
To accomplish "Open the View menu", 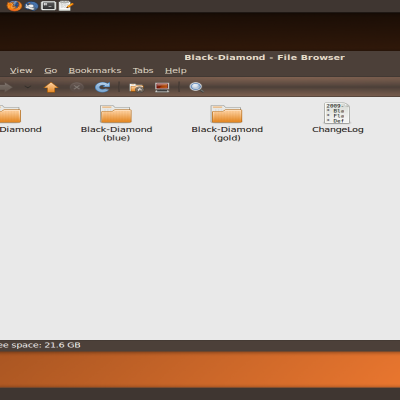I will point(21,71).
